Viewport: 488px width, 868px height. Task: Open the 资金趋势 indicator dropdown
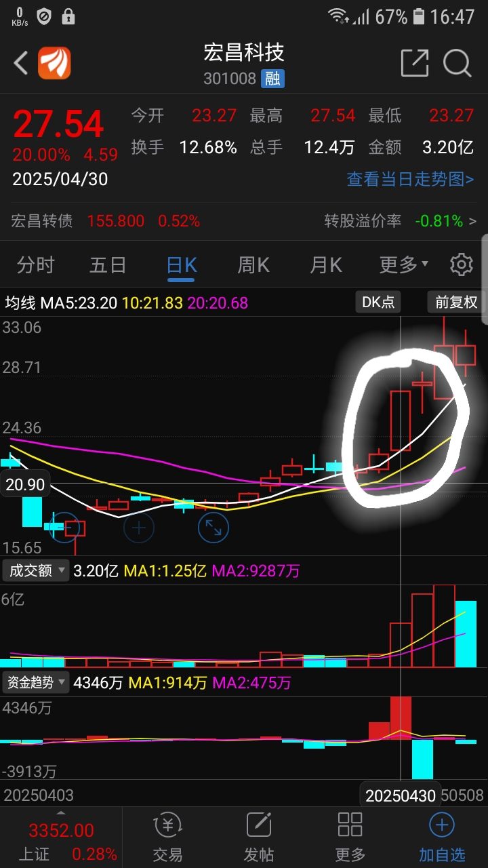point(37,682)
